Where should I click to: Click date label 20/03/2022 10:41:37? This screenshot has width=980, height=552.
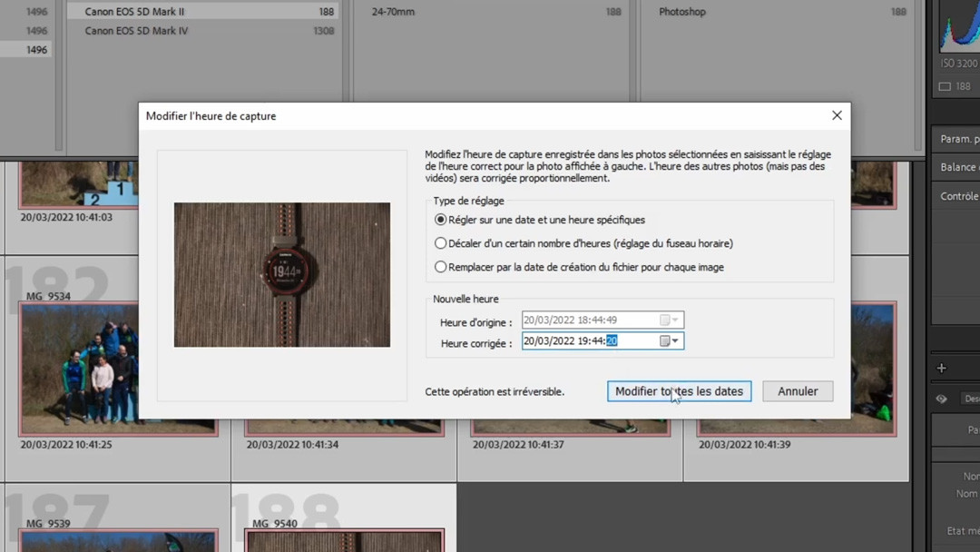tap(518, 445)
